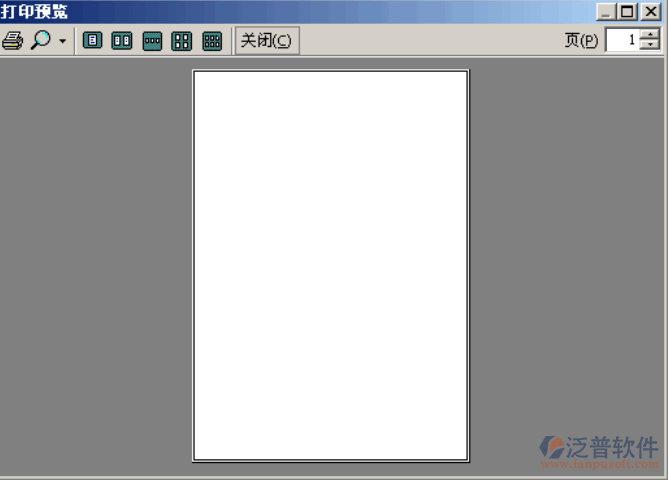
Task: Switch to four-page grid preview
Action: pyautogui.click(x=182, y=41)
